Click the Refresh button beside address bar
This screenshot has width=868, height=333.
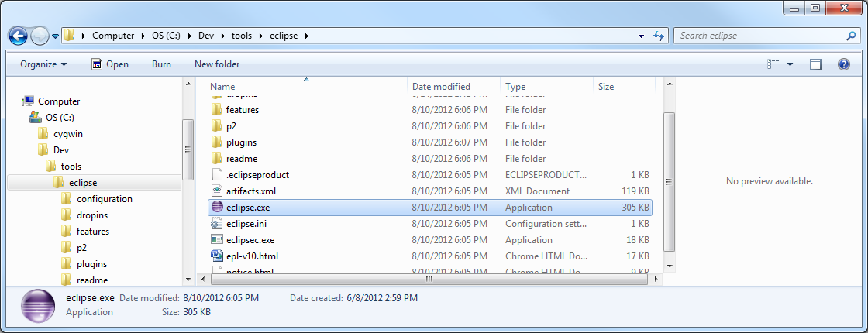[659, 36]
